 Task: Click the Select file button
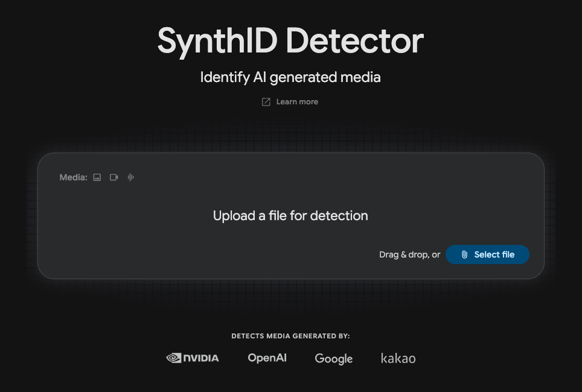click(487, 254)
